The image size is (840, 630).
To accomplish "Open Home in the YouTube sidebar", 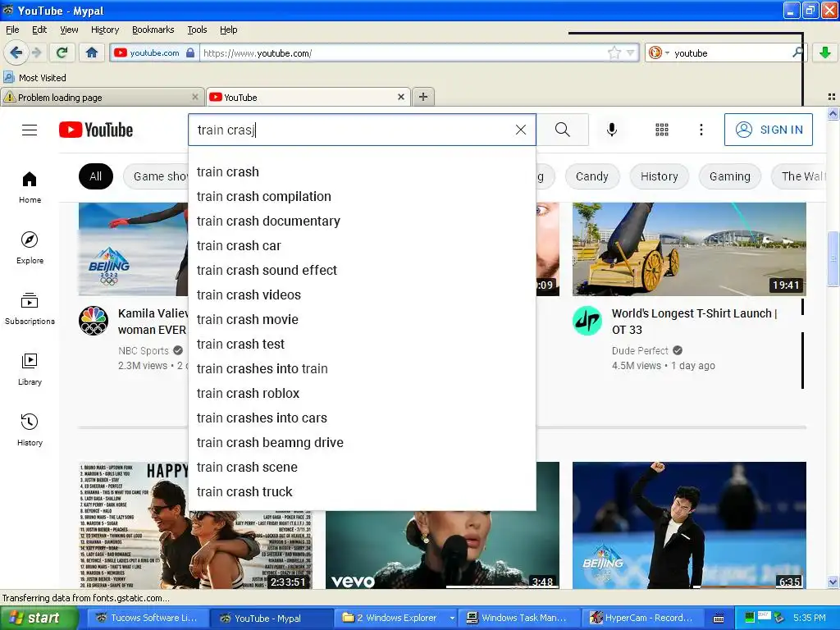I will 30,187.
